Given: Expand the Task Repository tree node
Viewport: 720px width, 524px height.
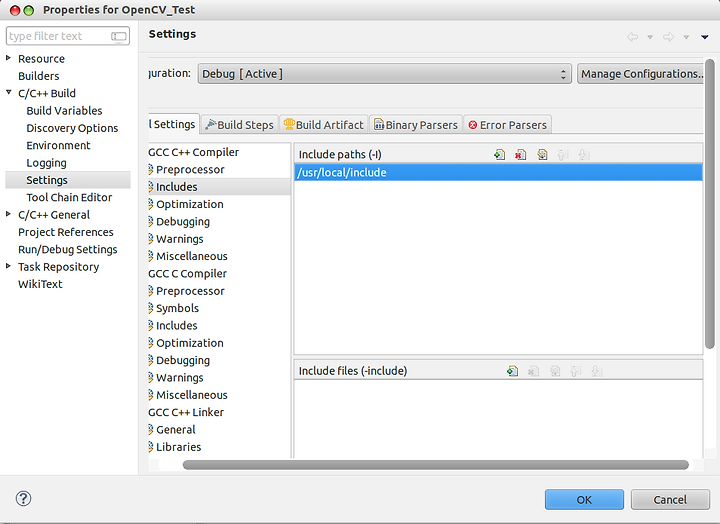Looking at the screenshot, I should pos(8,266).
